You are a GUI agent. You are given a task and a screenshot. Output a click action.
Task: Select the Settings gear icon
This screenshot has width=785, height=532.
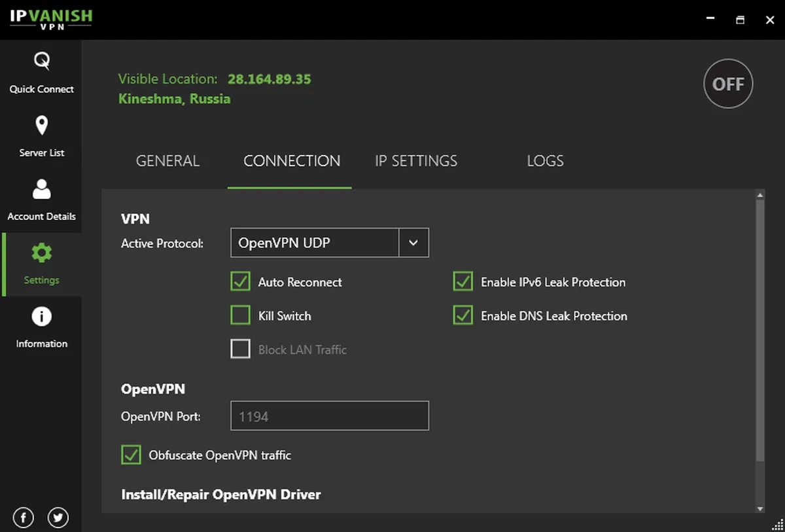pos(42,253)
